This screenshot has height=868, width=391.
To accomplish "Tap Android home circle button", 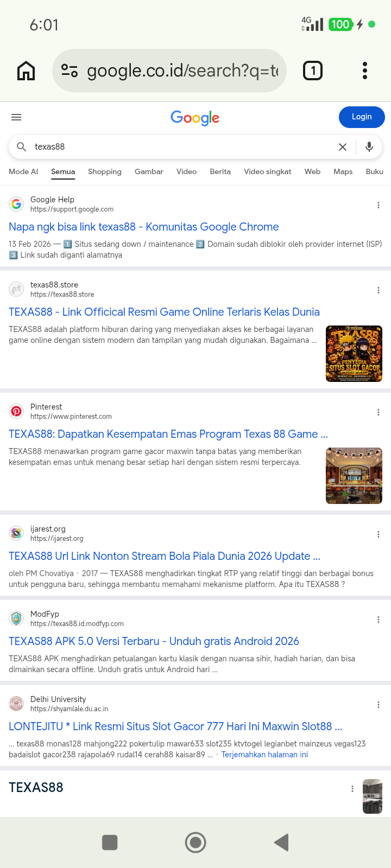I will 195,843.
